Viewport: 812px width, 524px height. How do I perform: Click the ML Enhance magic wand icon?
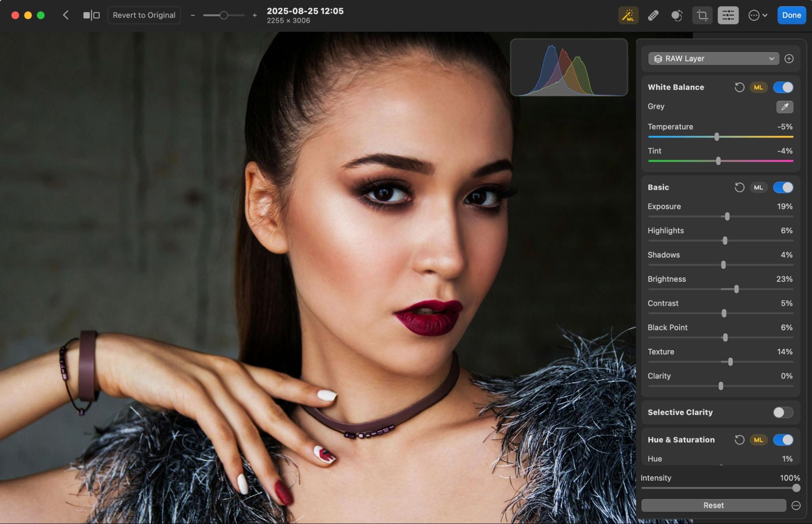(x=628, y=15)
